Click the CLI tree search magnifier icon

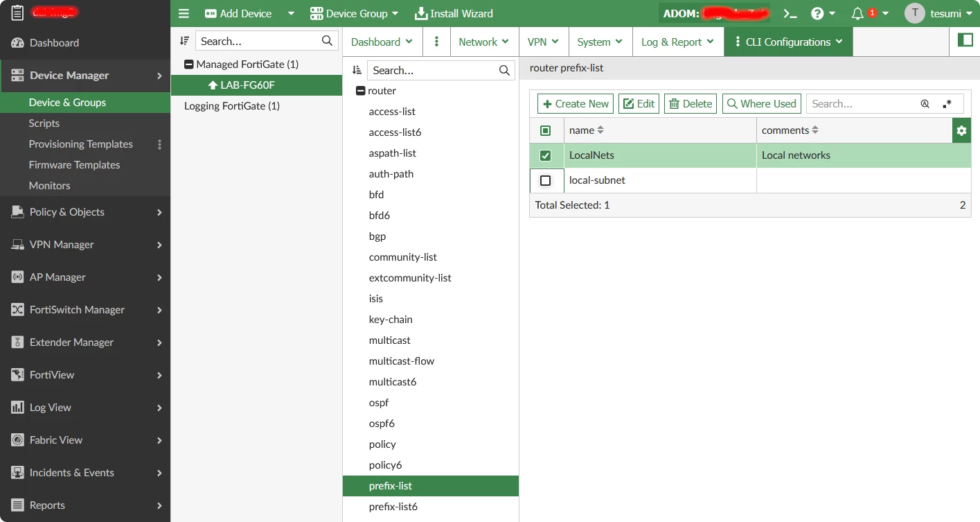tap(505, 70)
